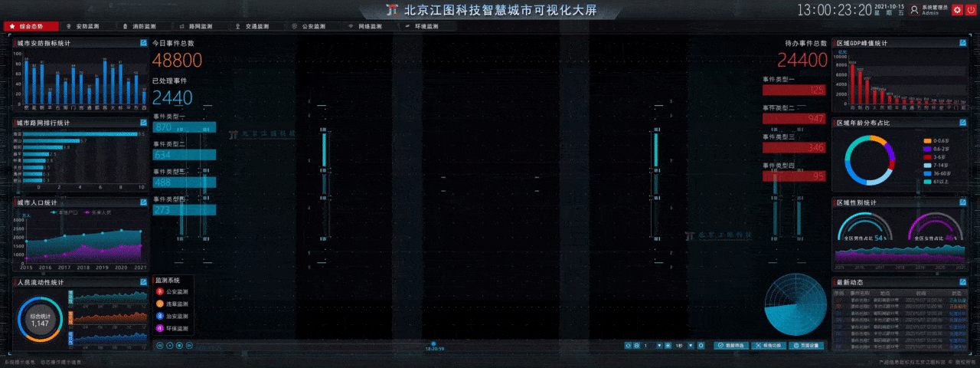Click the 综合统计 1,147 donut chart
980x368 pixels.
pyautogui.click(x=40, y=320)
